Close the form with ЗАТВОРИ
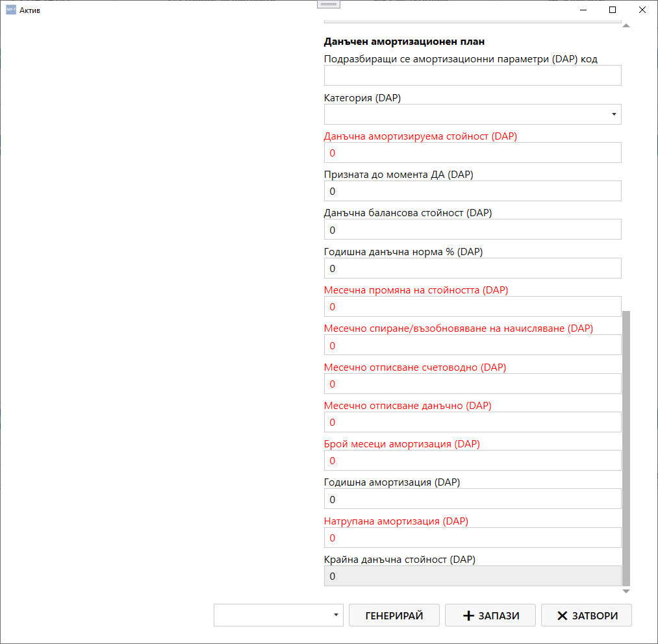 587,615
